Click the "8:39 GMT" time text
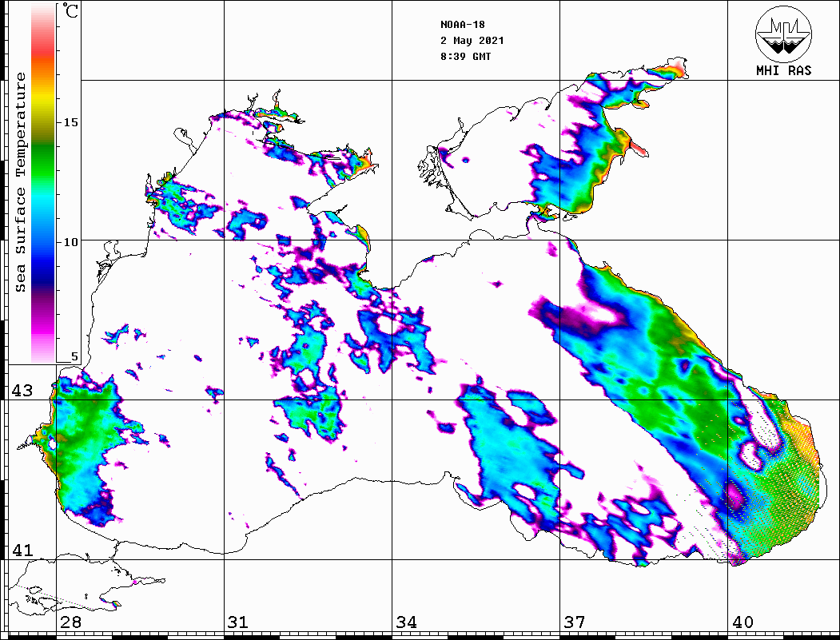 point(465,56)
